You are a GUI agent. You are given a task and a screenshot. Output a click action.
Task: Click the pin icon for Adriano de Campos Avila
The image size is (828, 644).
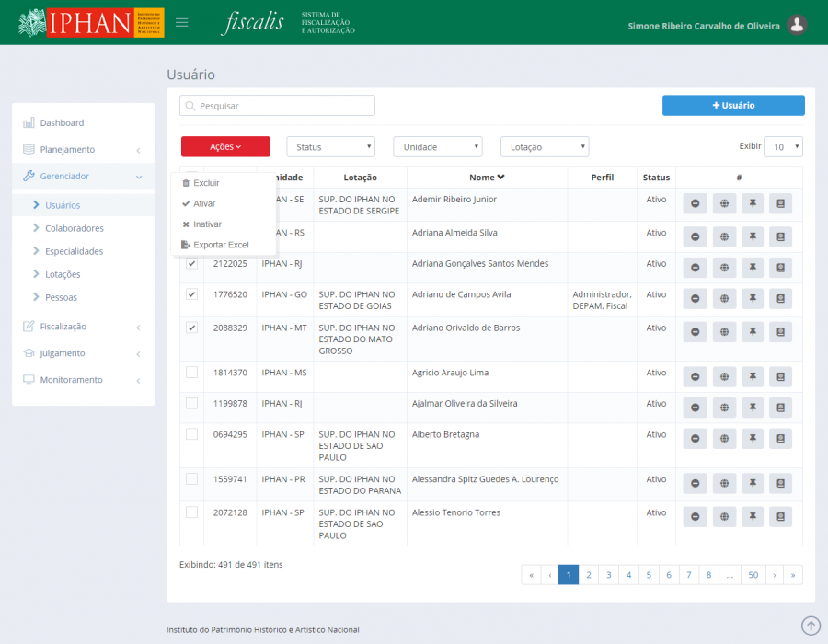tap(752, 298)
